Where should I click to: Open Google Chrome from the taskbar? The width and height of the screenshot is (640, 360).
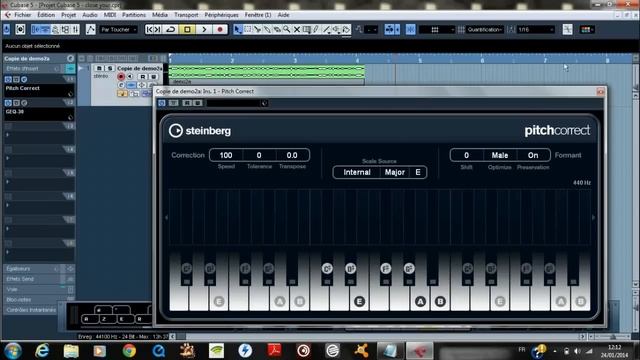click(129, 351)
